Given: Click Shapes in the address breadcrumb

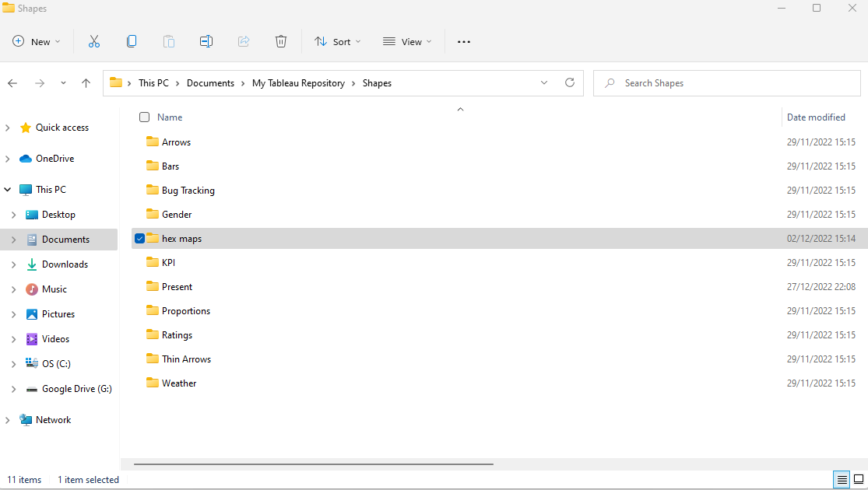Looking at the screenshot, I should point(377,83).
